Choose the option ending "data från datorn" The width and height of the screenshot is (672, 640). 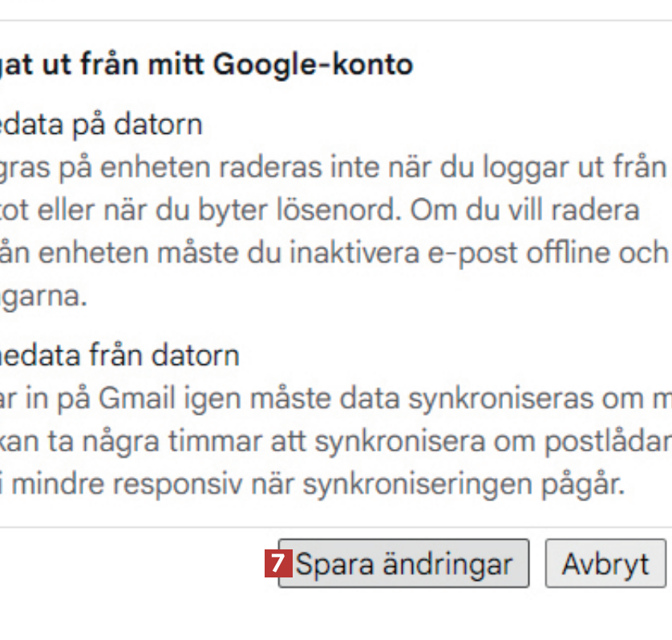point(119,355)
